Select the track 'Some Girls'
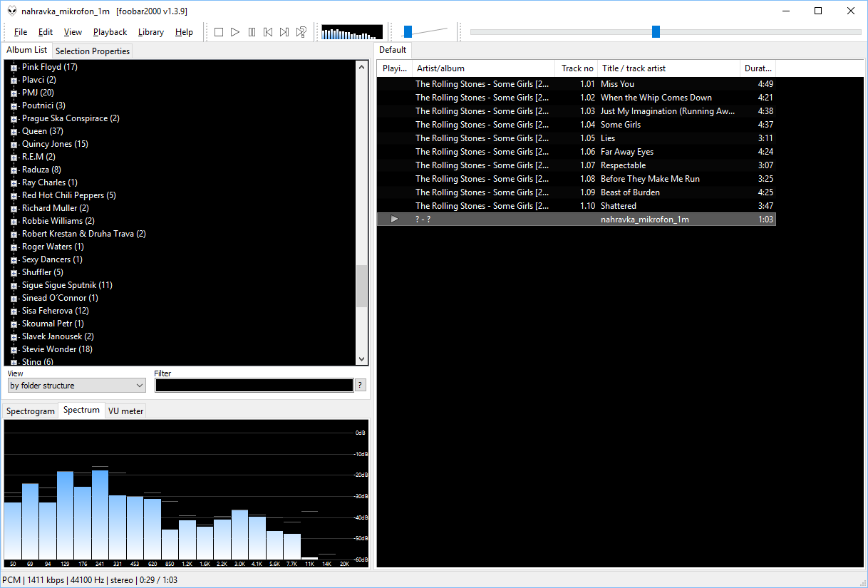 coord(577,125)
